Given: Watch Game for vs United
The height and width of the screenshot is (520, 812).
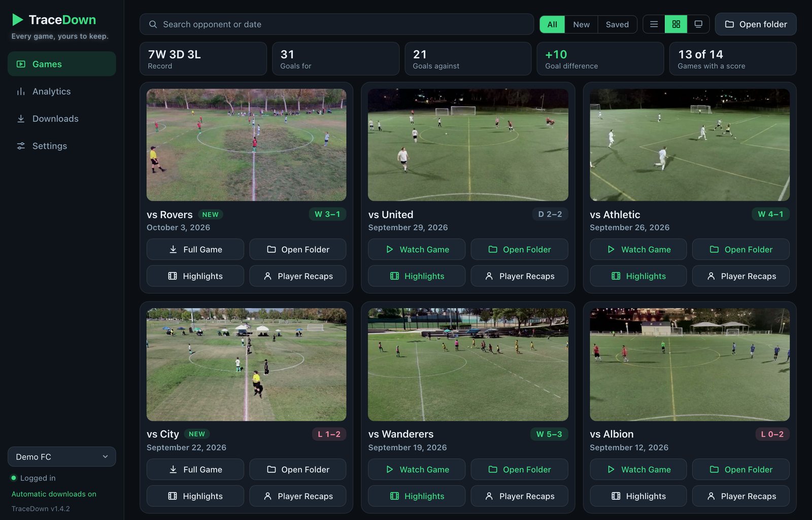Looking at the screenshot, I should pos(417,250).
